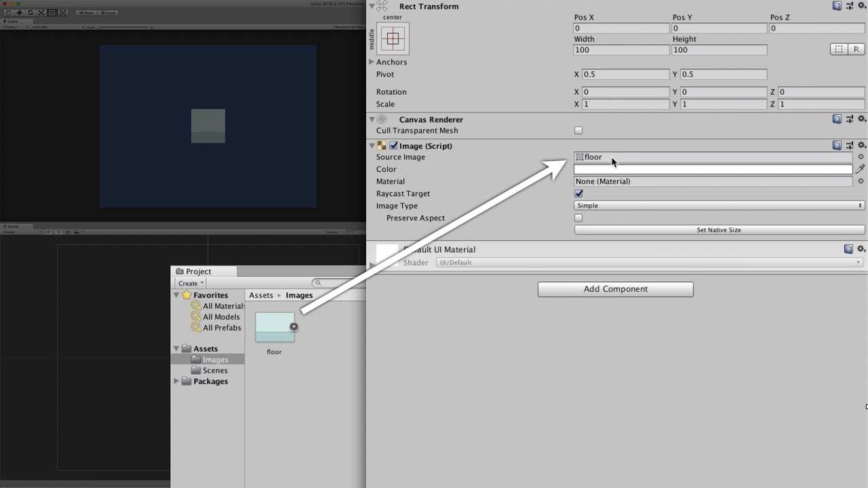Viewport: 868px width, 488px height.
Task: Open Rect Transform preset icon
Action: tap(850, 5)
